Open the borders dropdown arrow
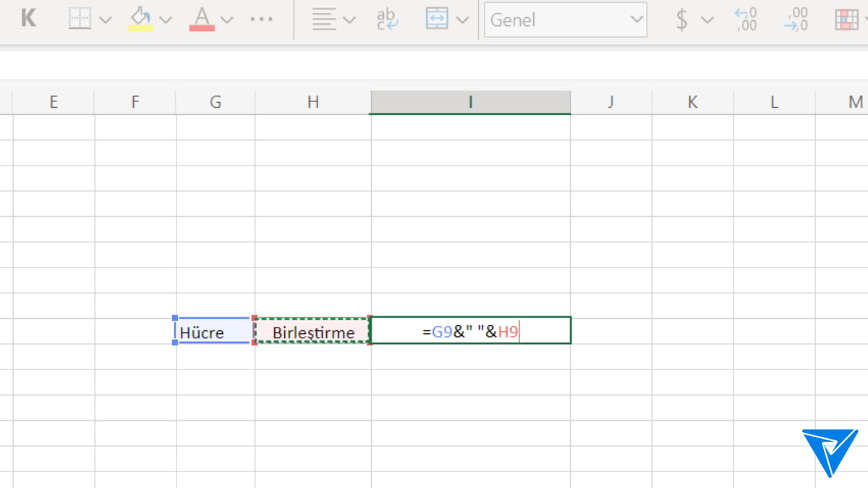Screen dimensions: 868x488 pos(106,20)
